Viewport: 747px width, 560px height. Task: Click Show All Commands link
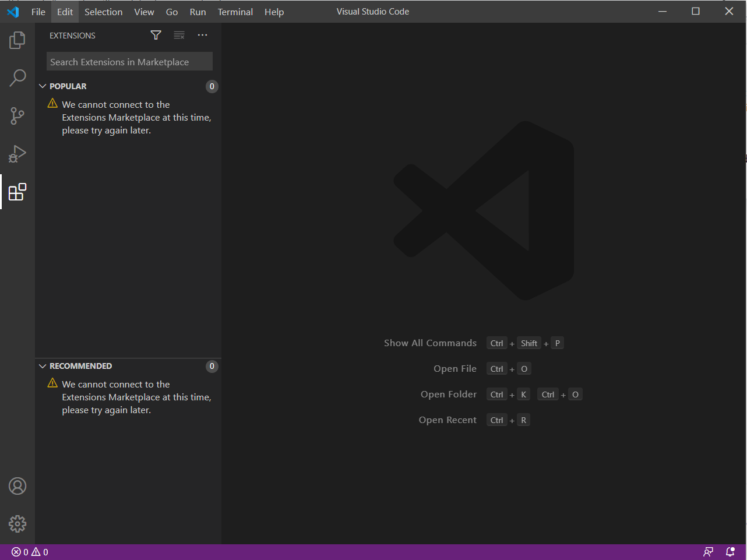pos(430,343)
